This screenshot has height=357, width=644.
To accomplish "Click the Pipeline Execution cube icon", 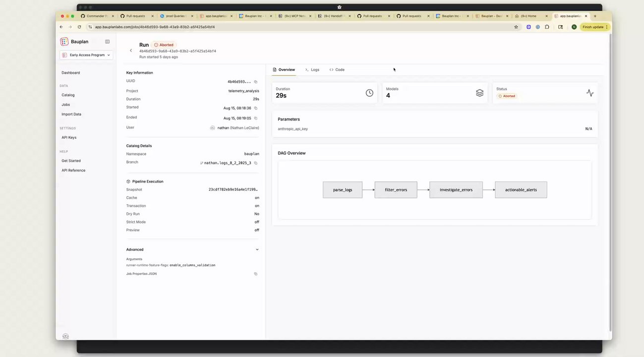I will [128, 181].
